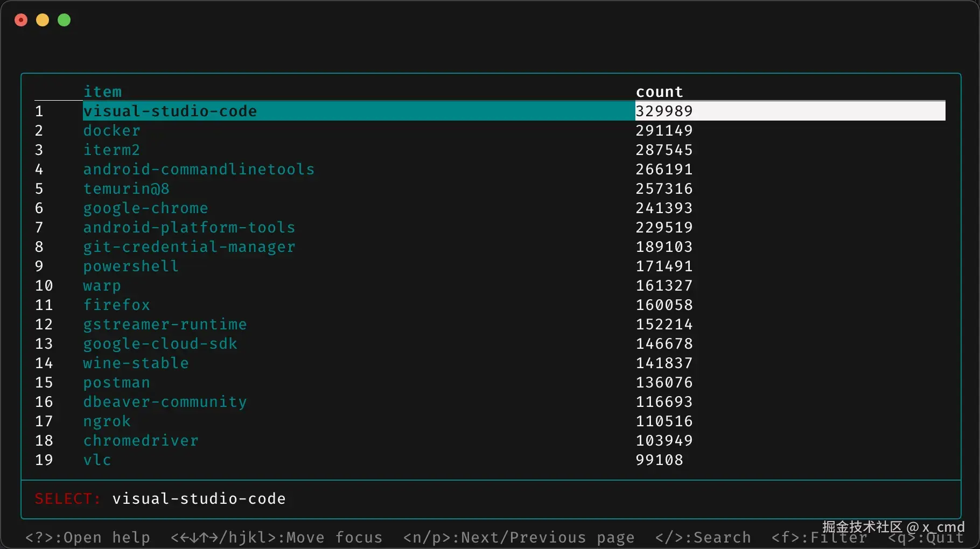
Task: Select the wine-stable entry
Action: click(x=136, y=363)
